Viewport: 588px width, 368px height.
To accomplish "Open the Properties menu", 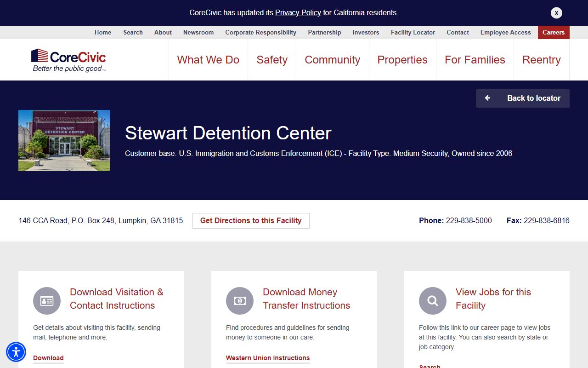I will tap(402, 60).
